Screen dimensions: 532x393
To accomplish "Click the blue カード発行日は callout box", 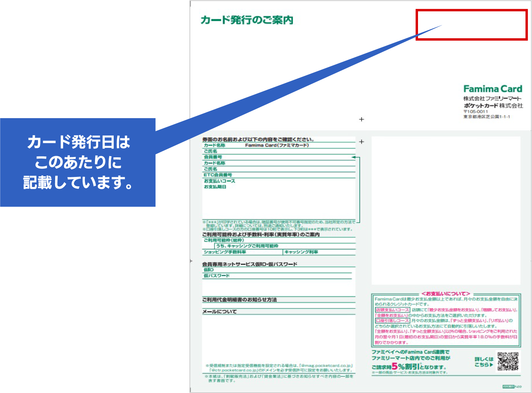I will click(x=78, y=162).
